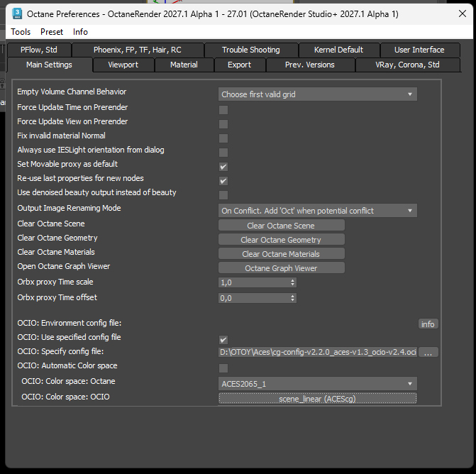Browse for OCIO config file with ... button
Viewport: 476px width, 474px height.
[428, 352]
